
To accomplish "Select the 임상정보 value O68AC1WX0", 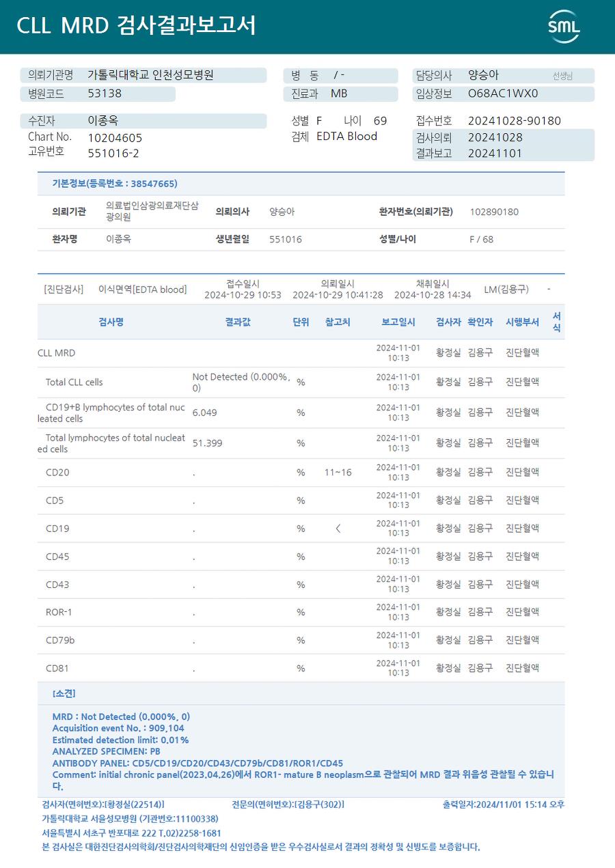I will [x=503, y=94].
